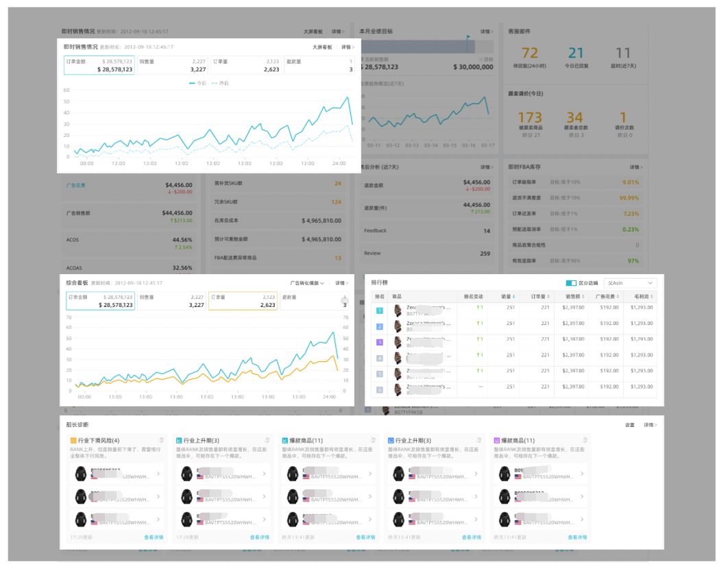Select 销售量 tab in 即时销售情况
Image resolution: width=728 pixels, height=575 pixels.
pos(172,65)
